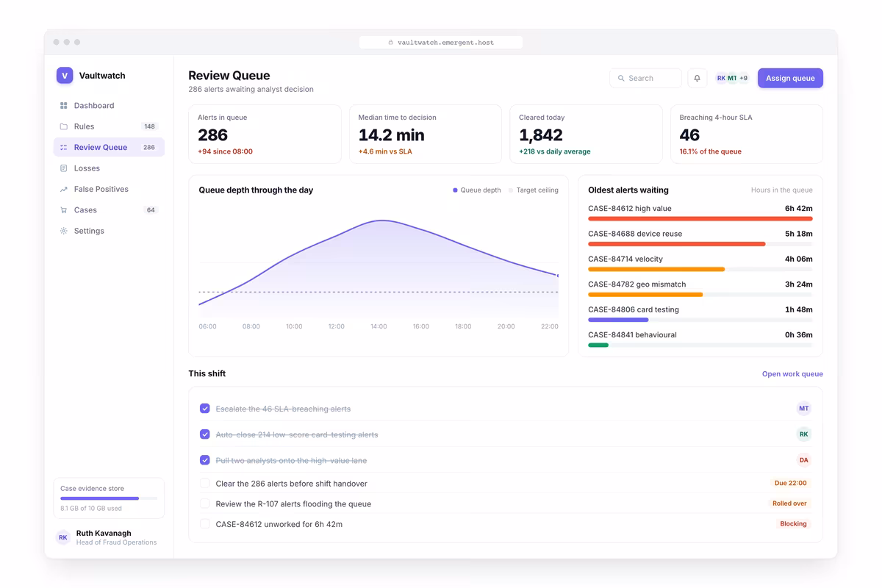882x588 pixels.
Task: Click the Search input field
Action: tap(645, 78)
